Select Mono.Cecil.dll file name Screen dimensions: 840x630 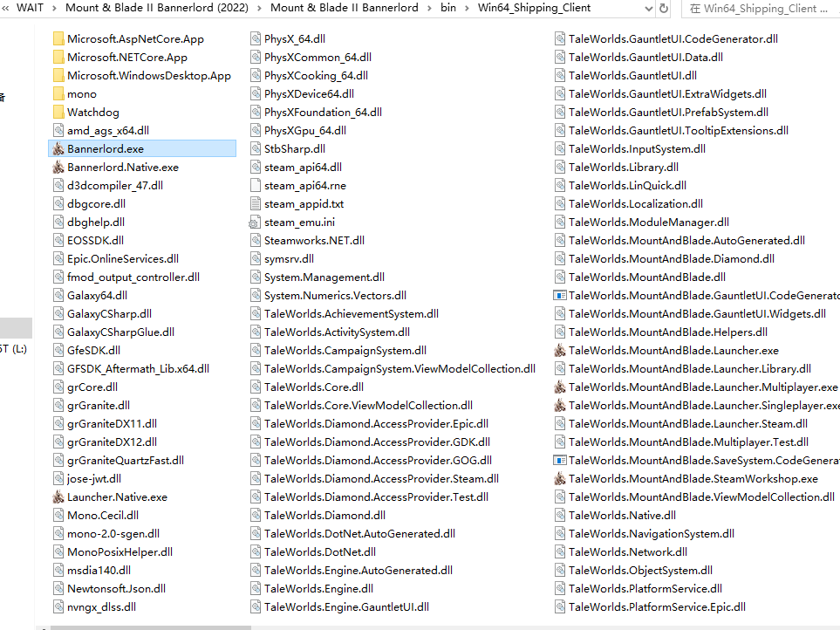point(103,516)
